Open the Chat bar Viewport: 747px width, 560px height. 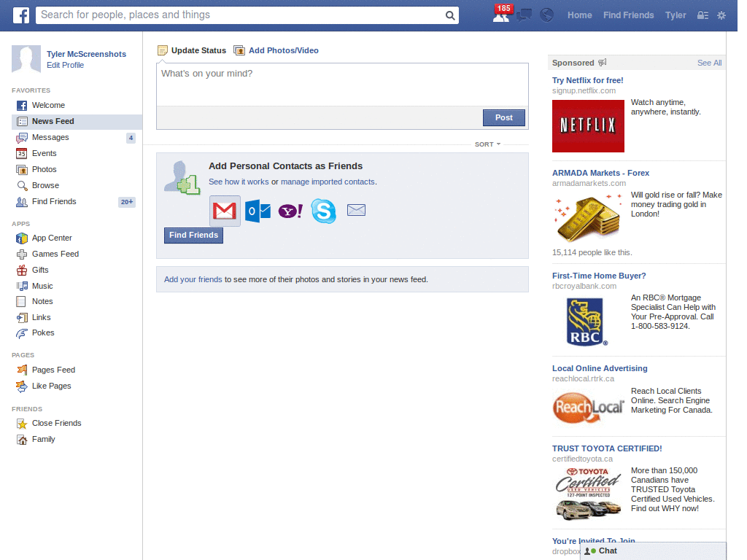[x=653, y=551]
